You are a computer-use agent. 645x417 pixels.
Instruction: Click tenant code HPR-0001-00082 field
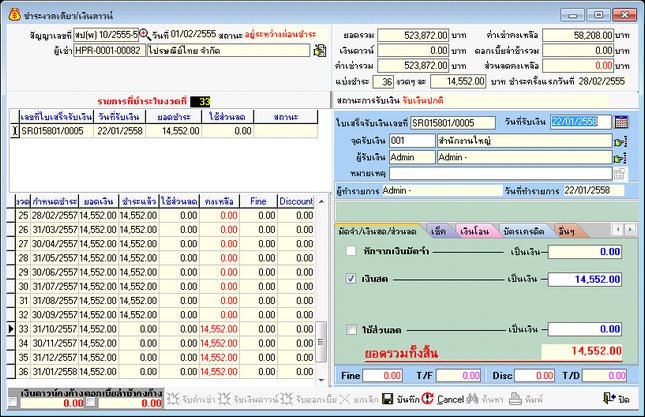109,51
